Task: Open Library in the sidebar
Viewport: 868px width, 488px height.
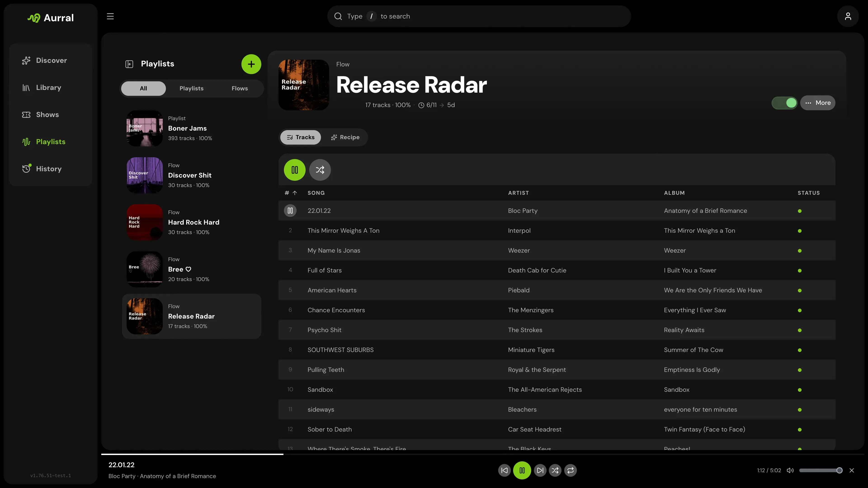Action: point(51,88)
